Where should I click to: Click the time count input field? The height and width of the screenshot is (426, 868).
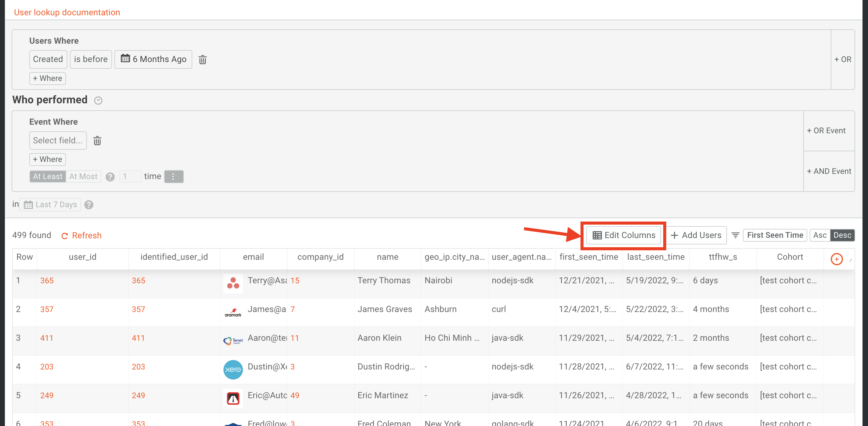[131, 176]
